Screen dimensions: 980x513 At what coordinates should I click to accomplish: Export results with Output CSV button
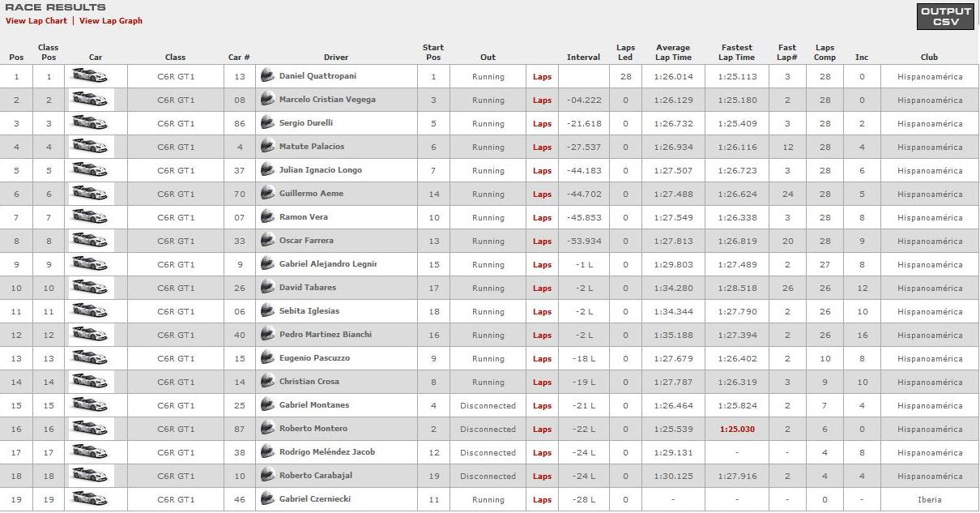945,16
